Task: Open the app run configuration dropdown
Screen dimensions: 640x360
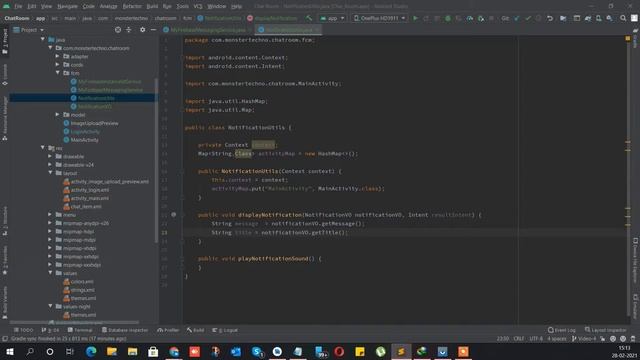Action: coord(332,18)
